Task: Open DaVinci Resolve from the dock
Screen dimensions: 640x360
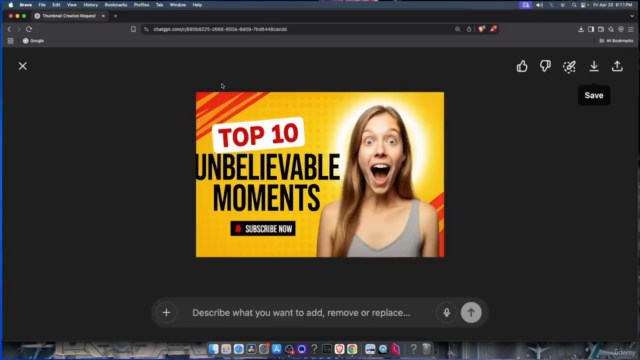Action: tap(251, 349)
